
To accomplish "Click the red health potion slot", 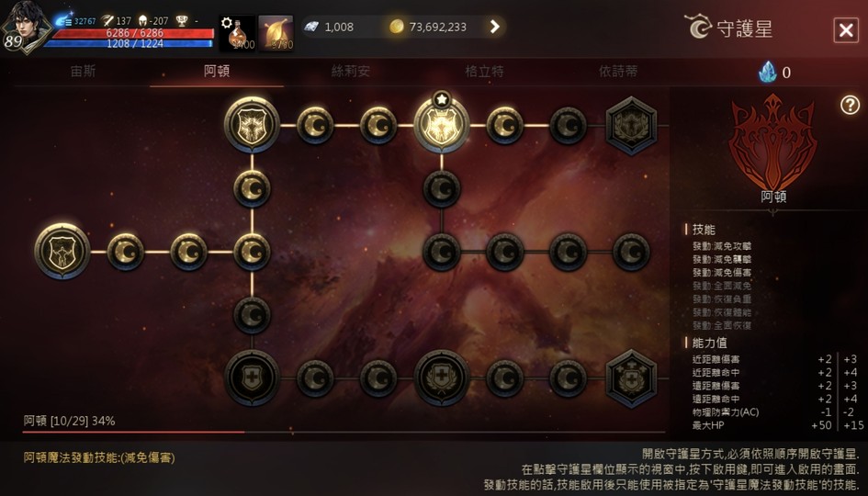I will tap(238, 33).
